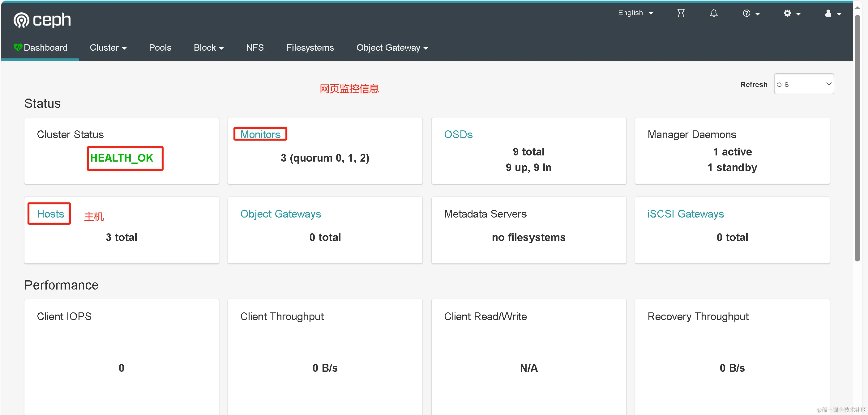Open the Hosts link
The height and width of the screenshot is (415, 868).
point(50,214)
